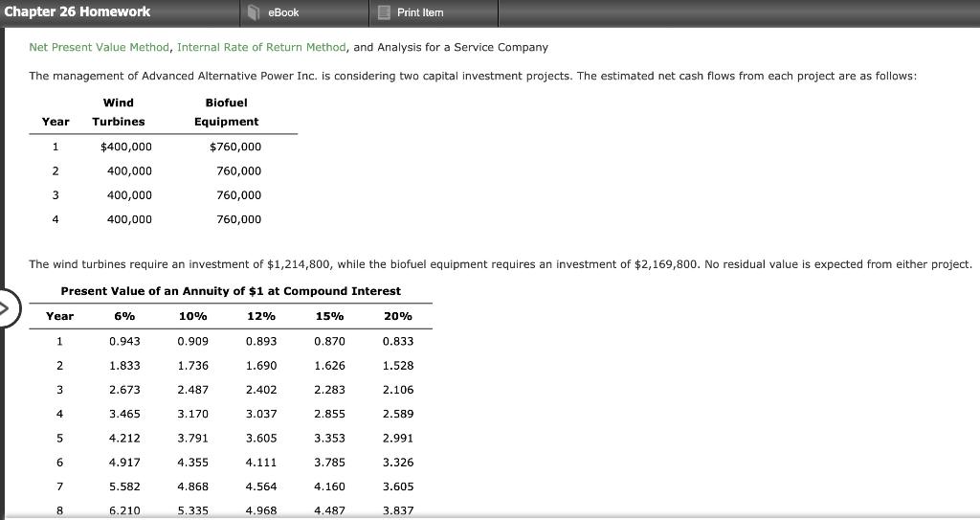Image resolution: width=980 pixels, height=520 pixels.
Task: Select annuity factor 2.855
Action: coord(329,415)
